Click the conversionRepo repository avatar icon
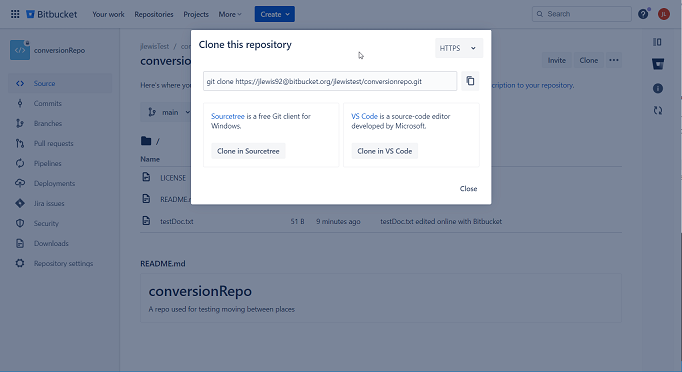This screenshot has width=682, height=372. [x=20, y=50]
